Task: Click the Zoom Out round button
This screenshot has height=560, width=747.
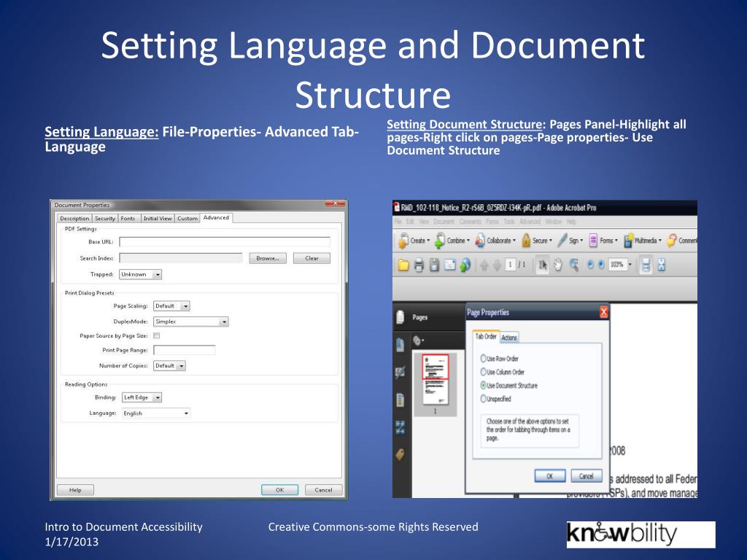Action: tap(591, 265)
